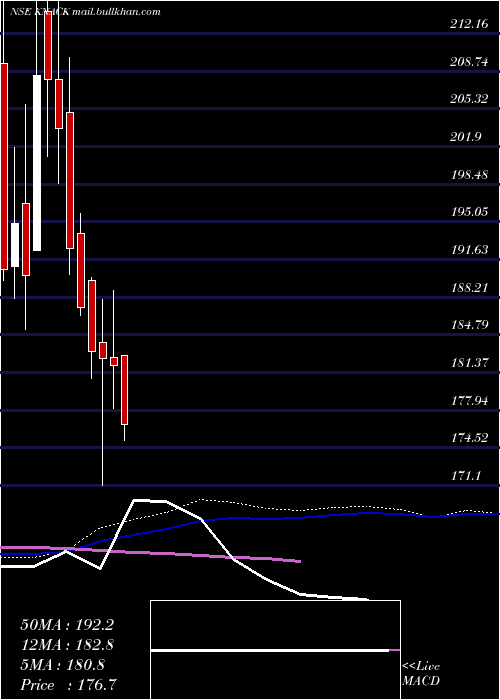
Task: Click the MACD histogram box
Action: 275,650
